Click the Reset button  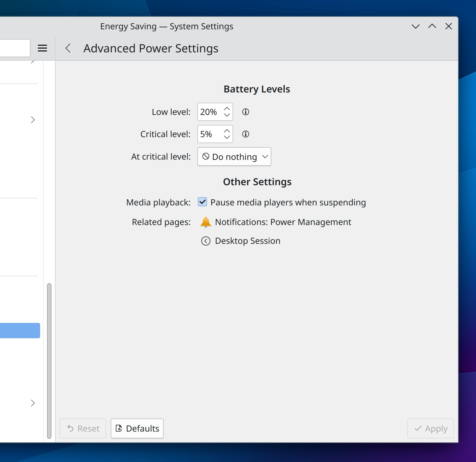(83, 428)
